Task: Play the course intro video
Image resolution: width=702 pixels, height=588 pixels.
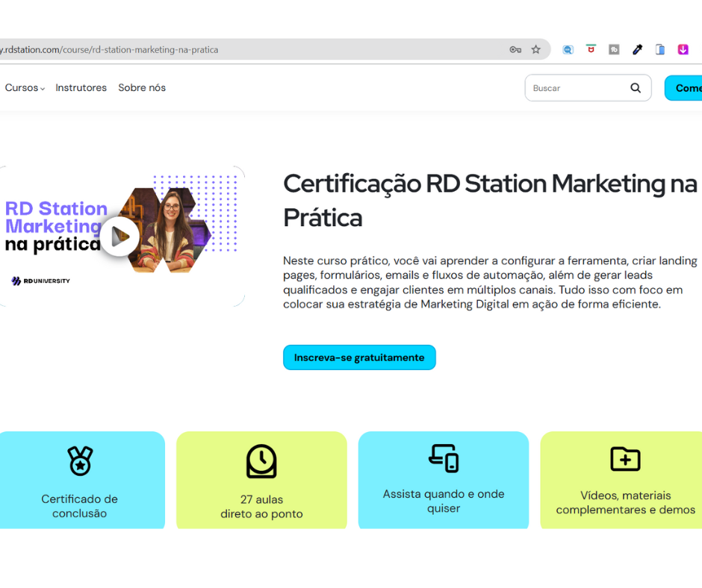Action: coord(119,237)
